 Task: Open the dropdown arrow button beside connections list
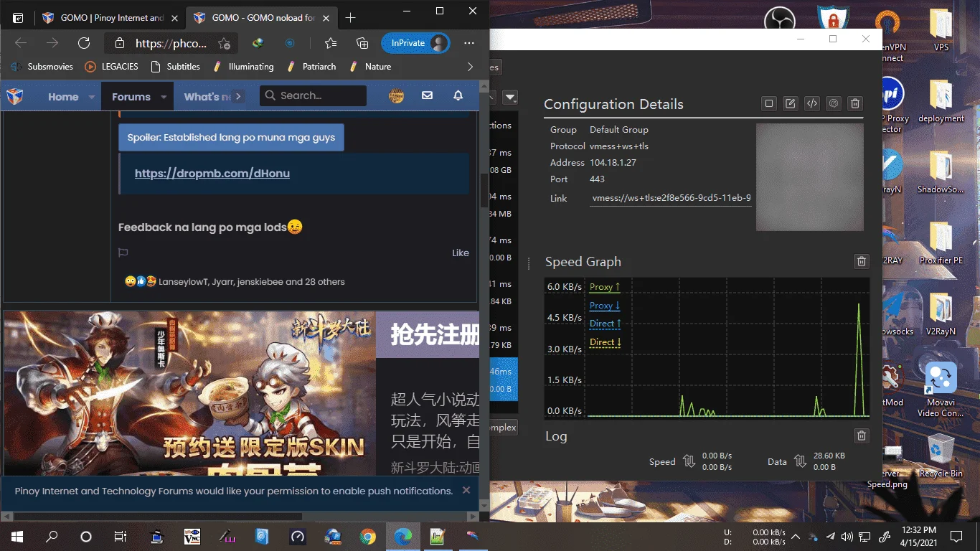[x=510, y=96]
